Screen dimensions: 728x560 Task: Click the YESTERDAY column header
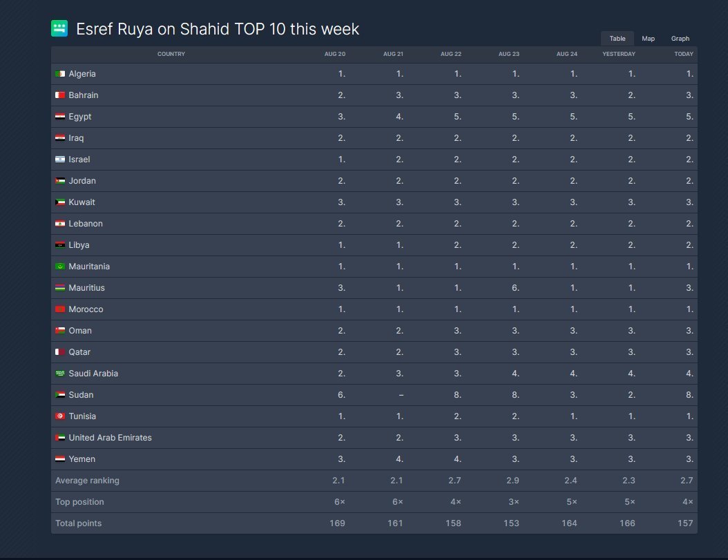pos(618,54)
